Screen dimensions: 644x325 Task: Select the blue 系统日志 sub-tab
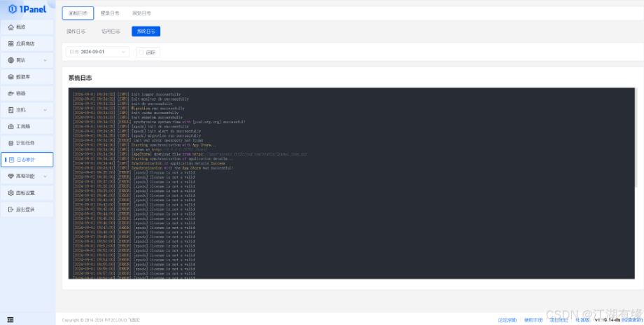(146, 32)
